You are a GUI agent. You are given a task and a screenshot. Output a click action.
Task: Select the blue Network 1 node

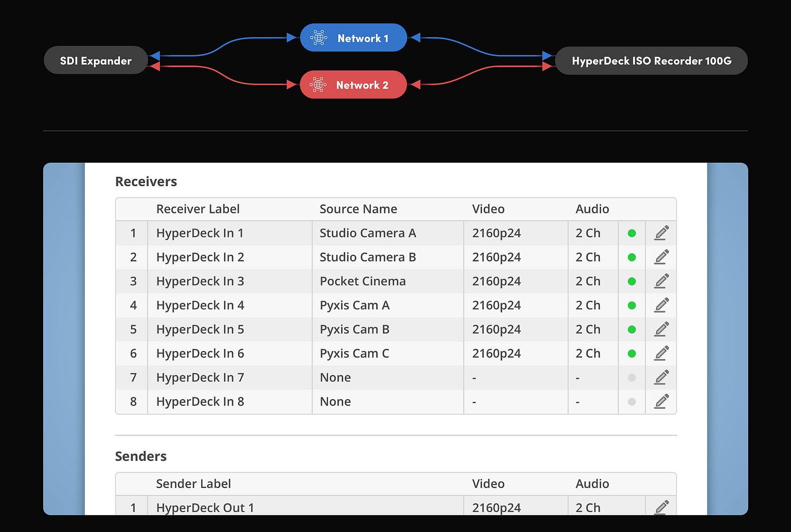tap(353, 38)
